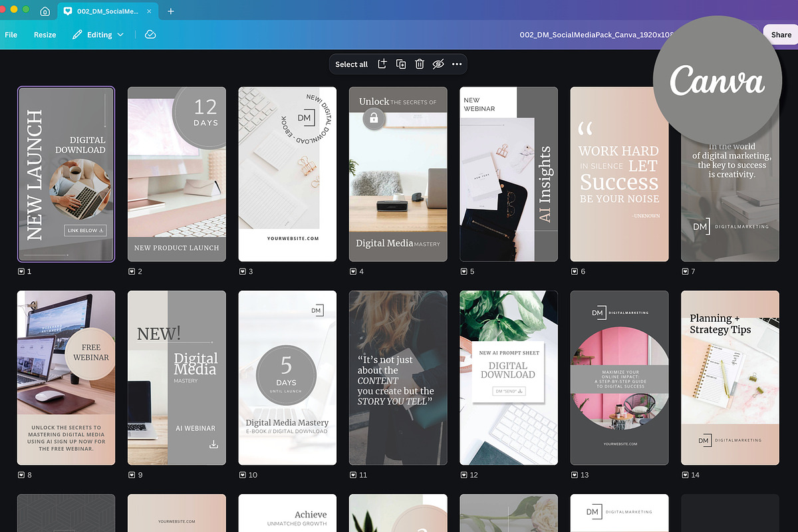Toggle hide page with the crossed eye icon
Viewport: 798px width, 532px height.
click(x=438, y=64)
